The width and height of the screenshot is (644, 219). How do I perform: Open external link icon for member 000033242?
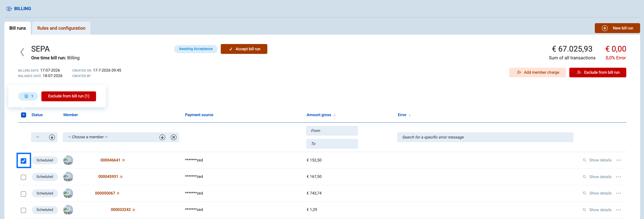(x=134, y=210)
